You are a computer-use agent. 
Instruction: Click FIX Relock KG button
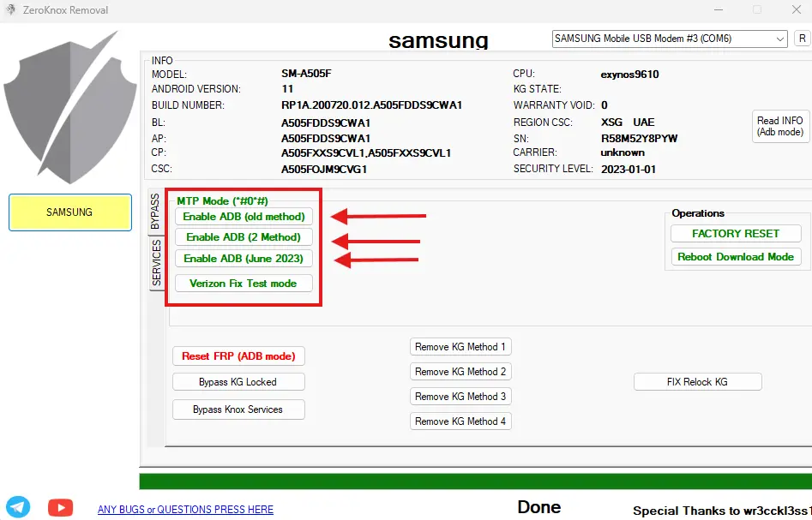[698, 382]
